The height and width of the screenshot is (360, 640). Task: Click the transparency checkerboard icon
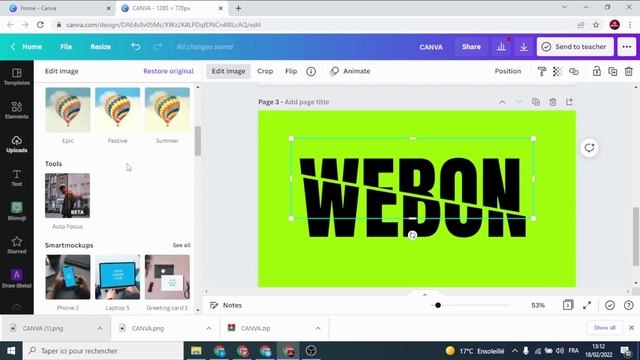pos(557,71)
